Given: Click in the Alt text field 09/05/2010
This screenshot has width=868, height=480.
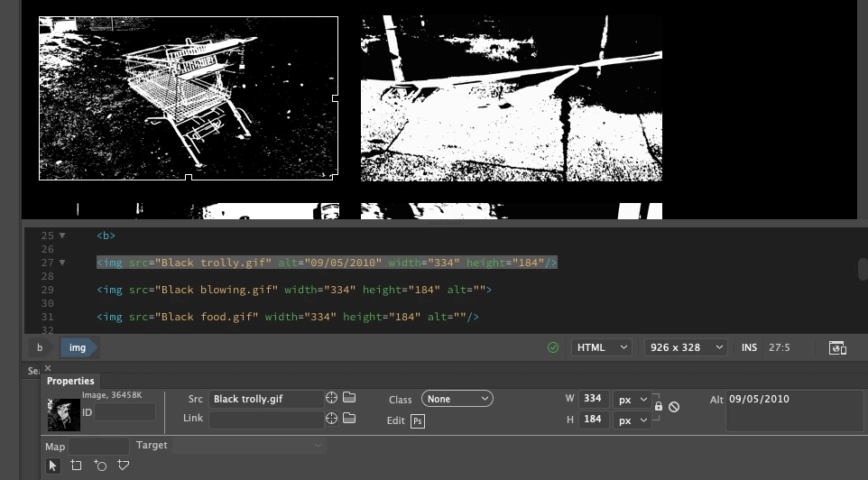Looking at the screenshot, I should (x=794, y=411).
